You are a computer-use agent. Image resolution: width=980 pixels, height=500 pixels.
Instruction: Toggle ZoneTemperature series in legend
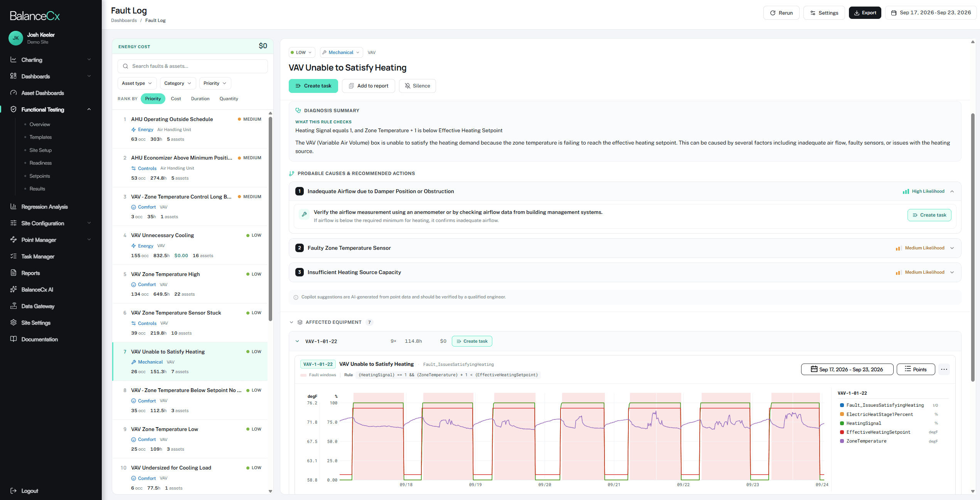click(x=864, y=441)
